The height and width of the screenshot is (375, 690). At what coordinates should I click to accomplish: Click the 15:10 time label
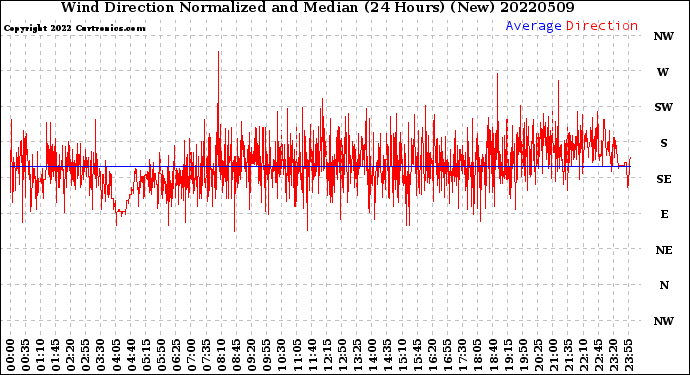[402, 355]
